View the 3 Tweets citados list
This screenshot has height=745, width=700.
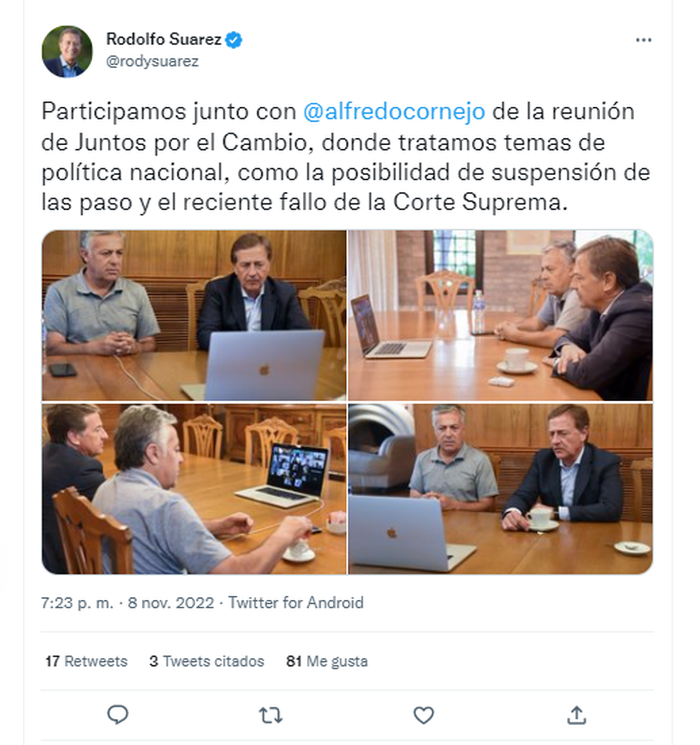point(206,661)
